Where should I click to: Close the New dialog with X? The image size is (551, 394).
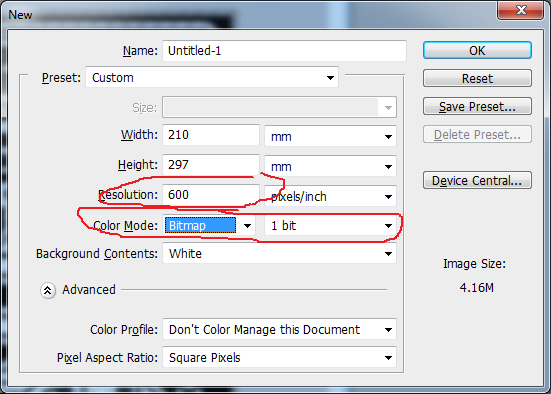[x=520, y=10]
